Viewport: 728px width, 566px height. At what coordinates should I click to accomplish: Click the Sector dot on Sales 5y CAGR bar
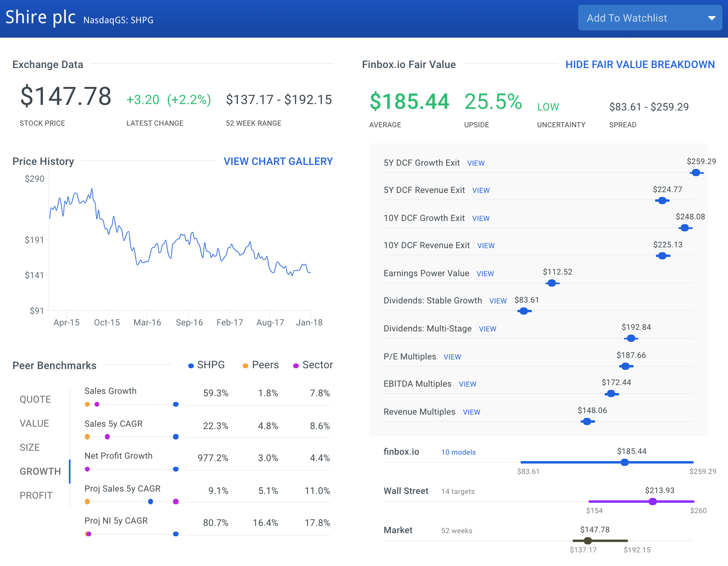(107, 437)
